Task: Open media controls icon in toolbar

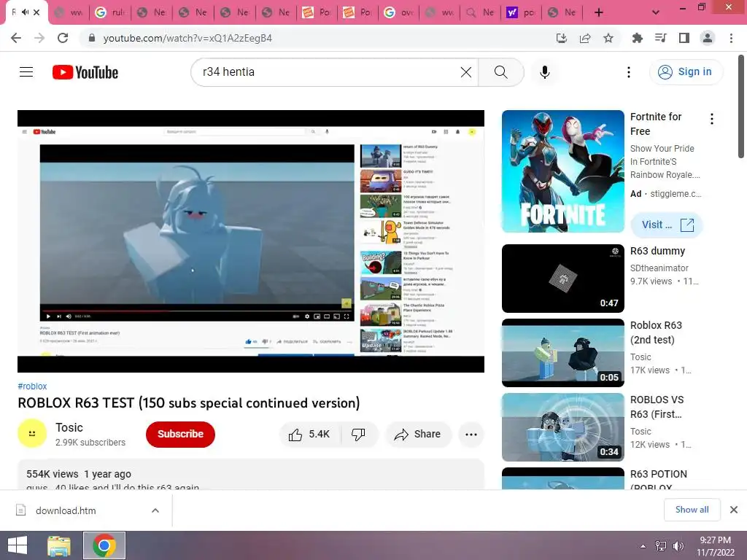Action: 660,38
